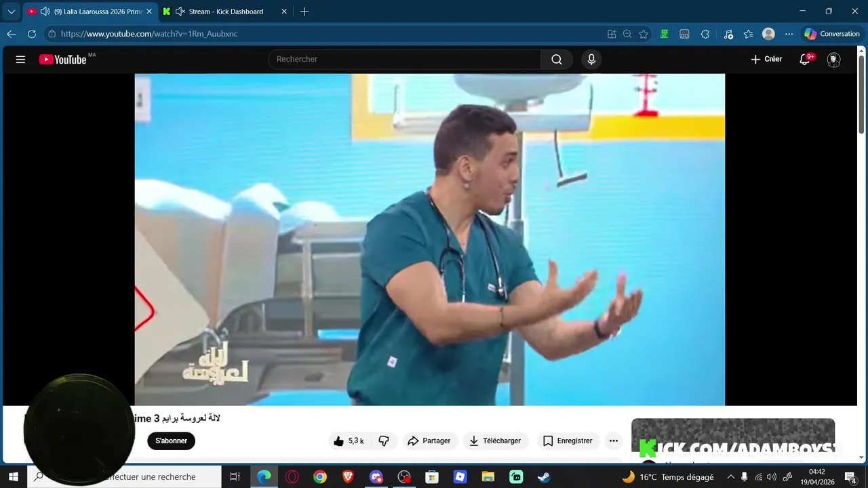Open Roblox from the taskbar
868x488 pixels.
[460, 477]
